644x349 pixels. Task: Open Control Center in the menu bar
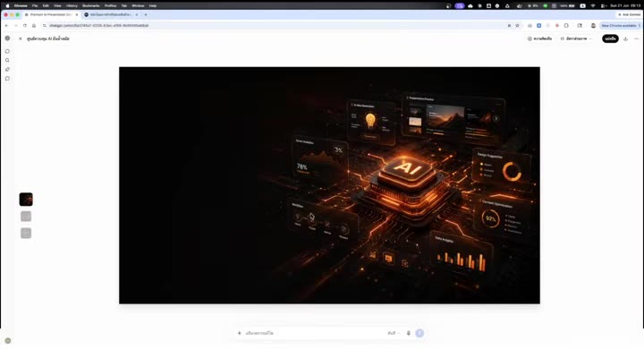click(604, 5)
